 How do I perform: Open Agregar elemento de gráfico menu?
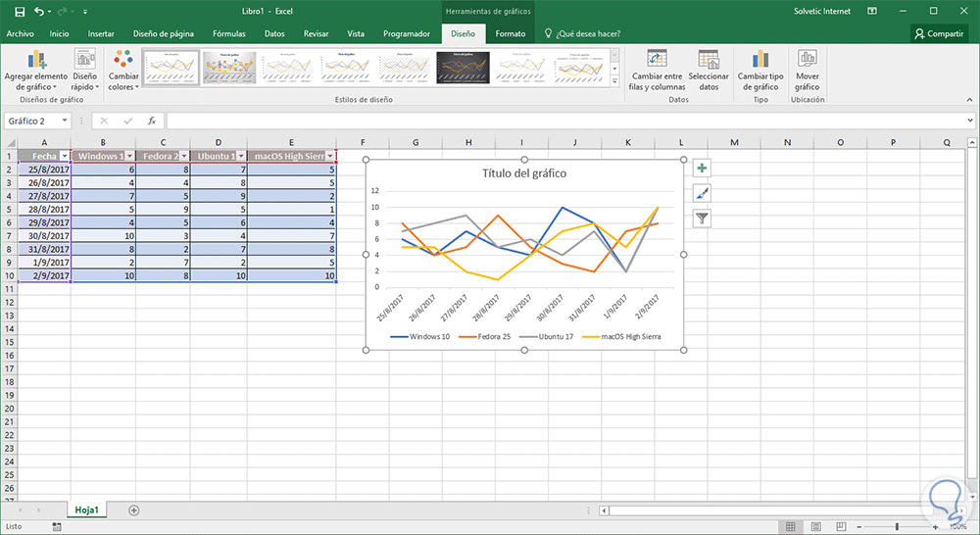36,71
